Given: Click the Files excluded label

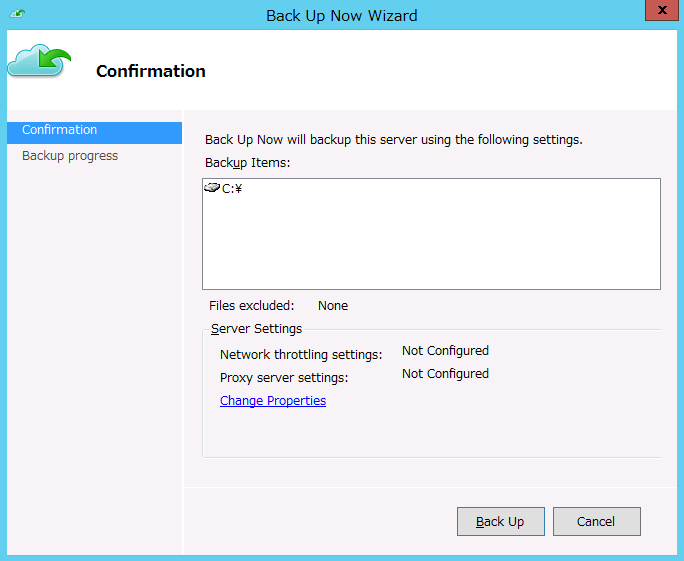Looking at the screenshot, I should pos(252,306).
